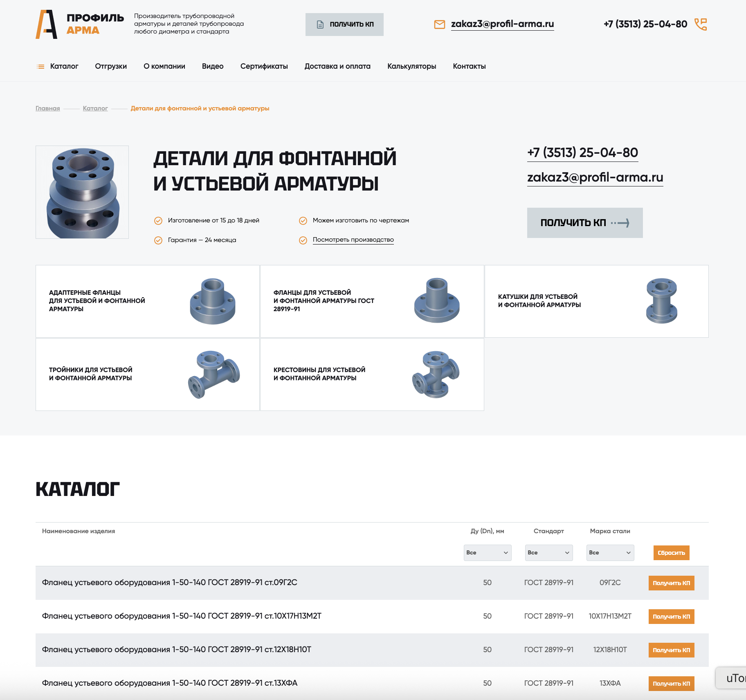Go to Доставка и оплата page
746x700 pixels.
point(337,66)
